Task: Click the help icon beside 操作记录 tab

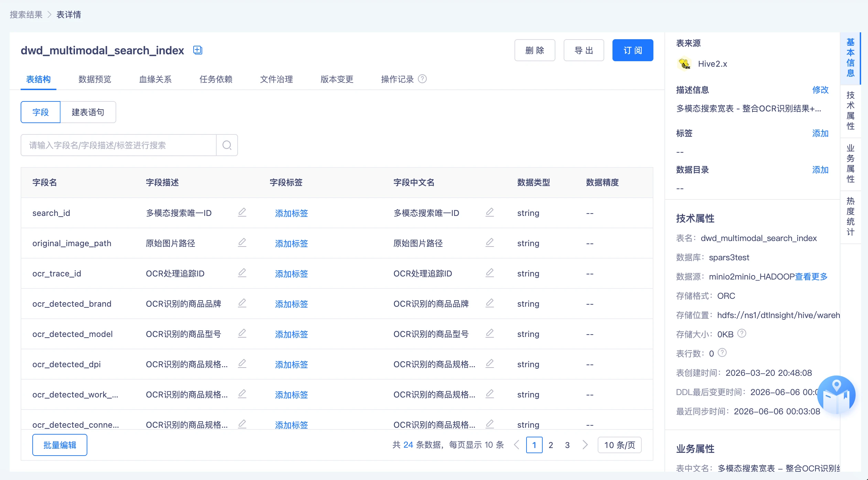Action: point(422,79)
